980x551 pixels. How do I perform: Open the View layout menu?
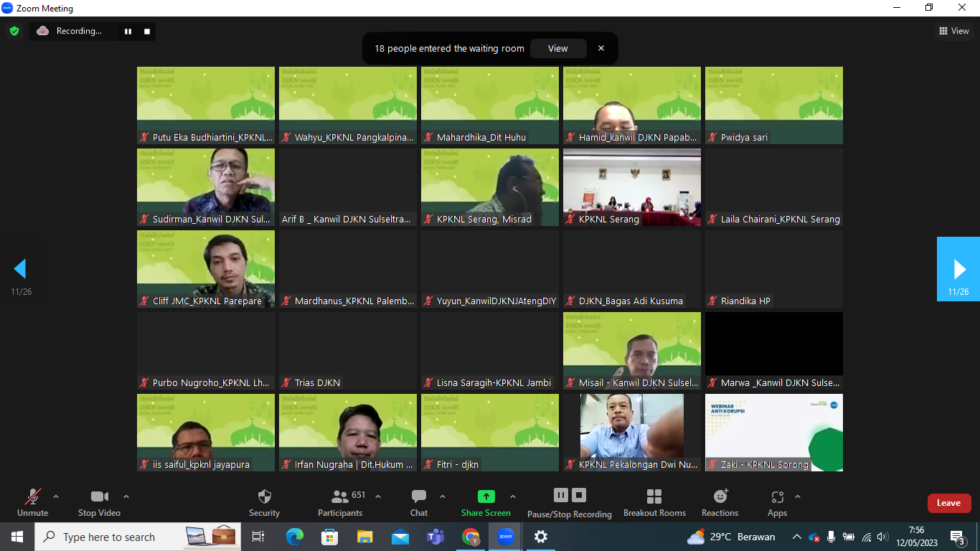pyautogui.click(x=954, y=31)
